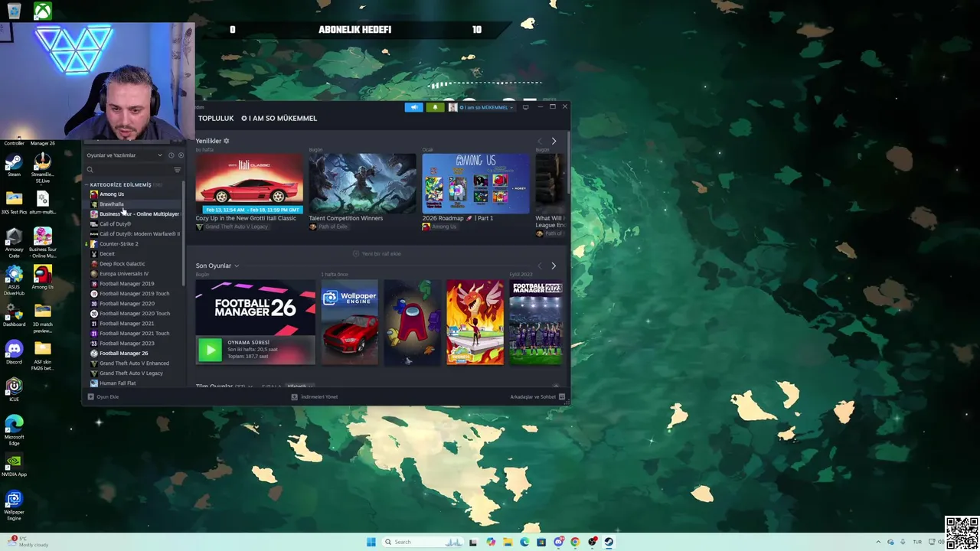Show next items in Yenilikler shelf
The image size is (980, 551).
pyautogui.click(x=554, y=141)
